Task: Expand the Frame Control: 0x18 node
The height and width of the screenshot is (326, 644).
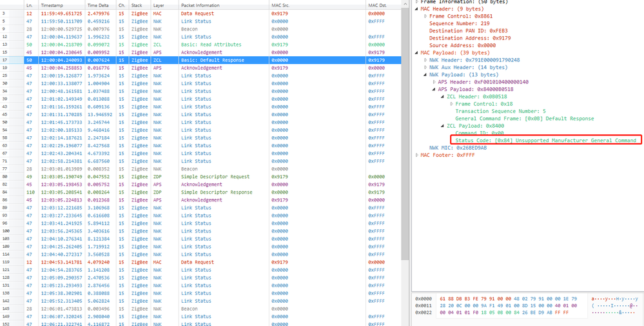Action: tap(452, 104)
